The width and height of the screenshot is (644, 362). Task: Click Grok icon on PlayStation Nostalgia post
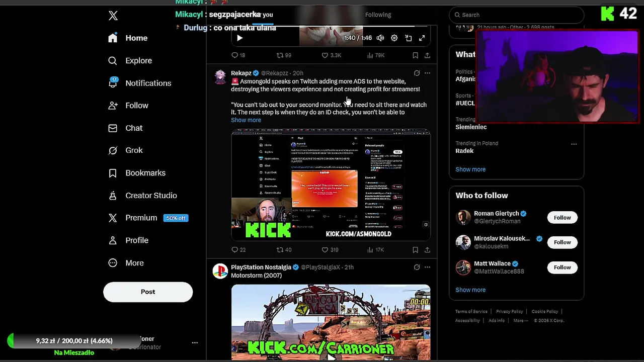(417, 267)
